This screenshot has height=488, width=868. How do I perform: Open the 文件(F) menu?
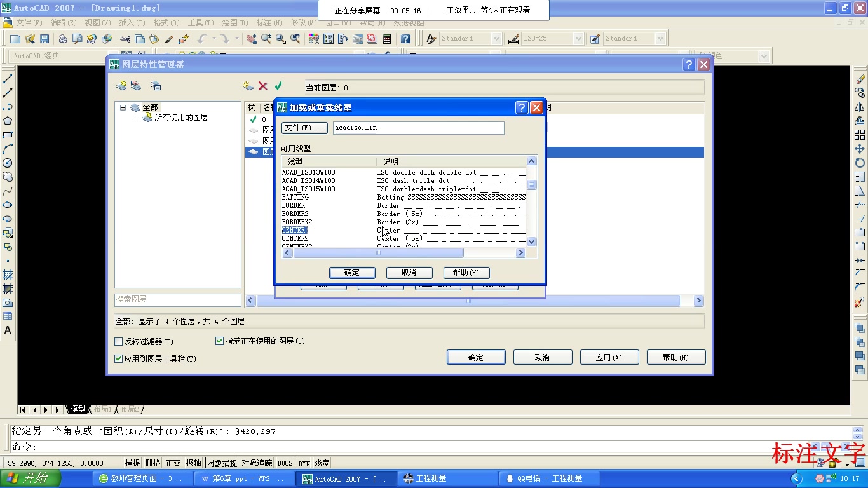point(29,23)
